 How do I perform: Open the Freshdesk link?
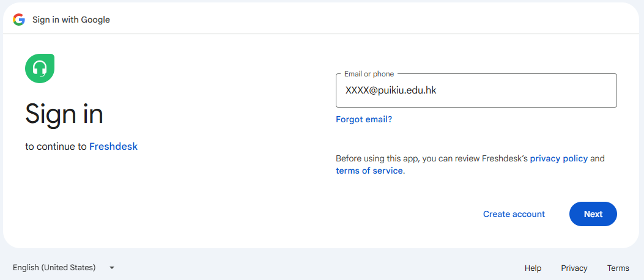[113, 146]
